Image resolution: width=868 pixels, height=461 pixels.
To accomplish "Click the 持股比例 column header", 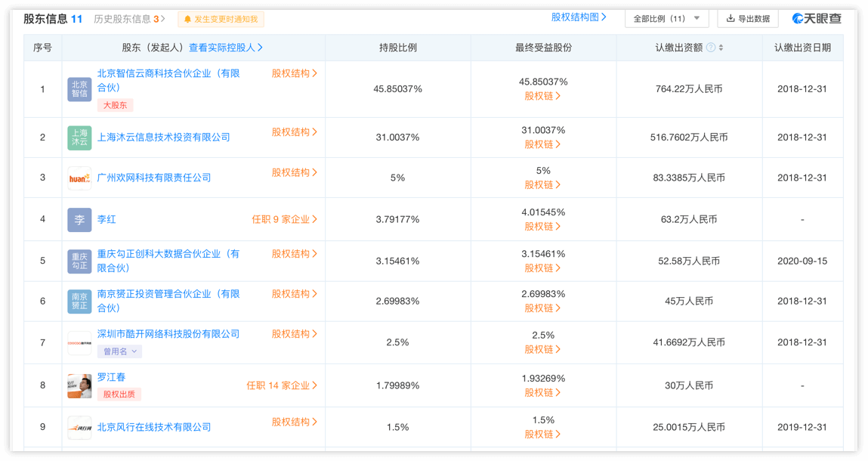I will click(398, 48).
